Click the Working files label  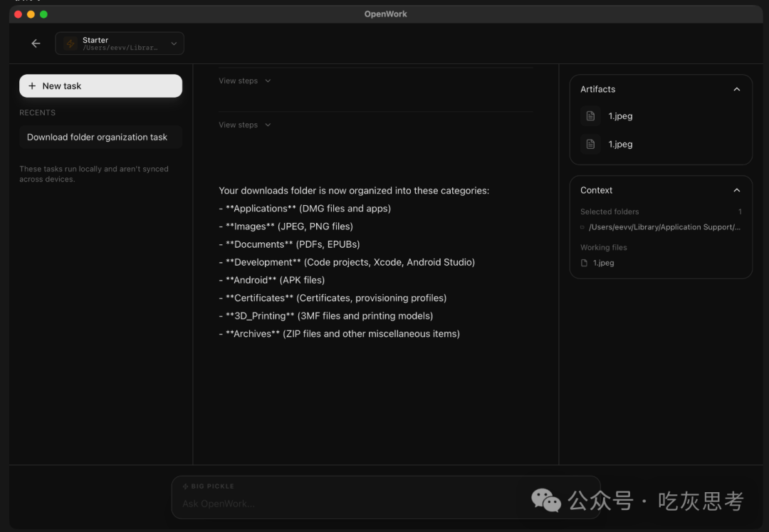(x=604, y=248)
